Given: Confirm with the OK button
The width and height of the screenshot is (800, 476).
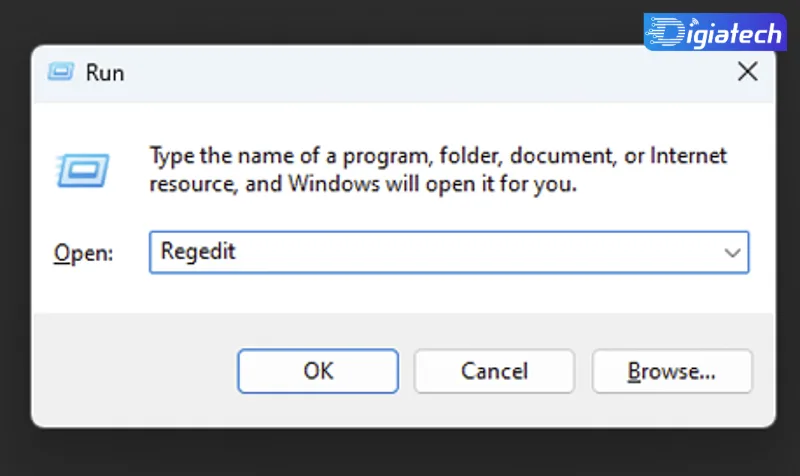Looking at the screenshot, I should click(318, 371).
